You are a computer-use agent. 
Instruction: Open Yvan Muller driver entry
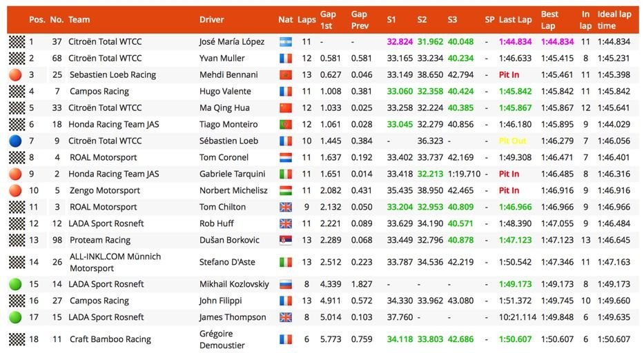point(222,59)
